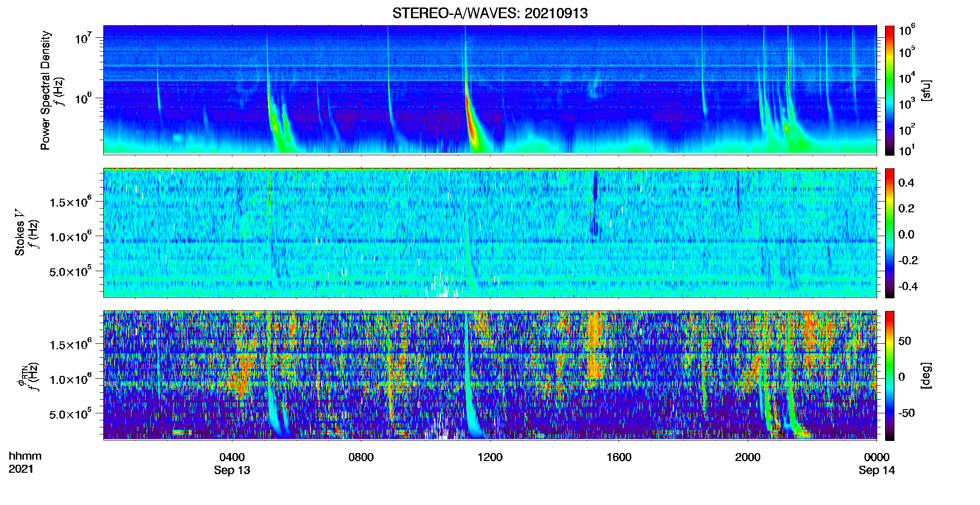Viewport: 980px width, 505px height.
Task: Click the -0.4 label on Stokes V colorbar
Action: tap(908, 286)
